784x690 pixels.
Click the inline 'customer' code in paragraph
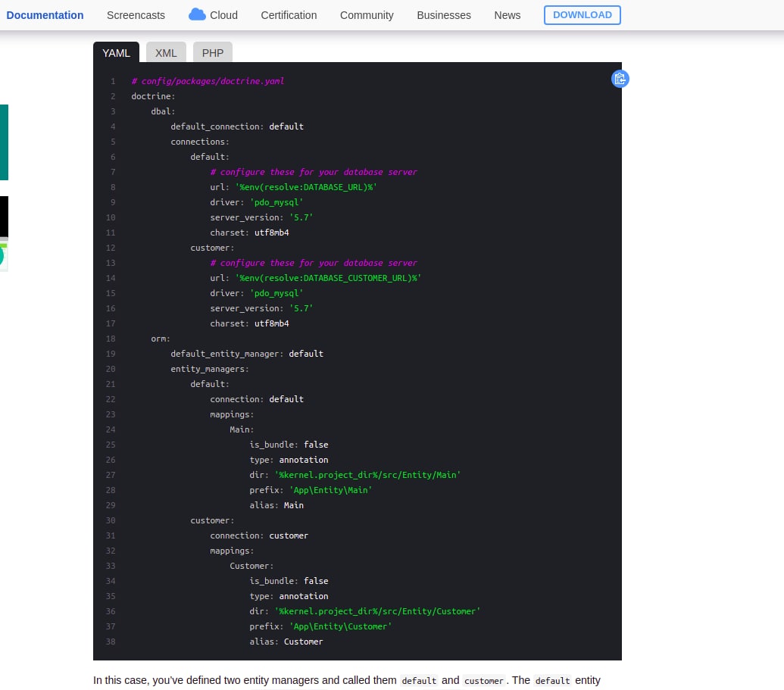[x=483, y=680]
